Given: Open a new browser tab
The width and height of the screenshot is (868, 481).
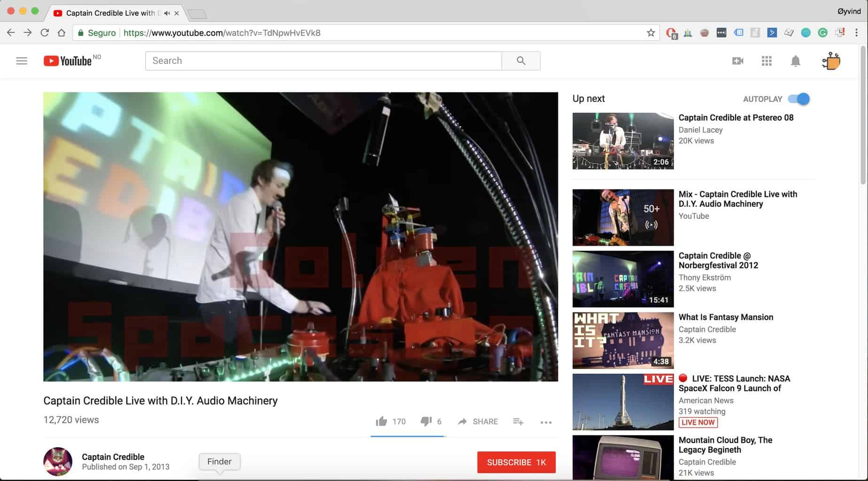Looking at the screenshot, I should coord(197,14).
